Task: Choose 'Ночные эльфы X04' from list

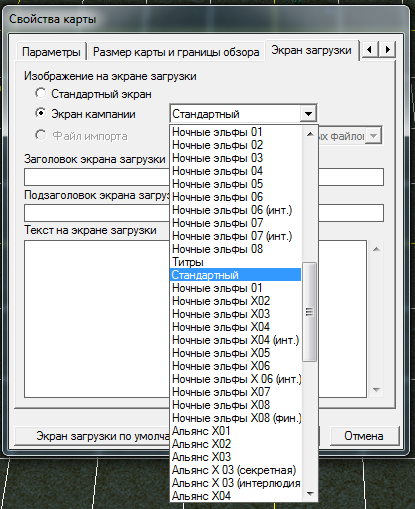Action: coord(236,327)
